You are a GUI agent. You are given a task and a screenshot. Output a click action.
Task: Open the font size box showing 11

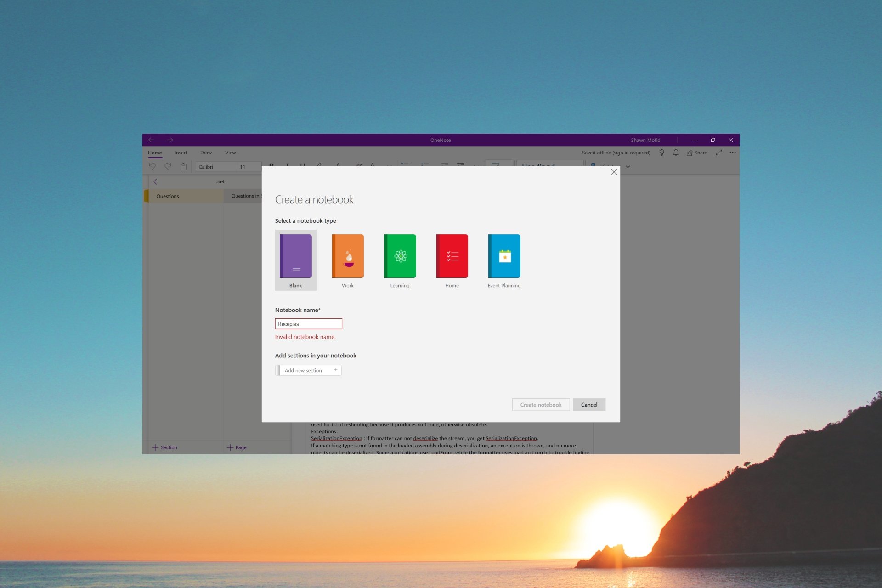coord(249,167)
